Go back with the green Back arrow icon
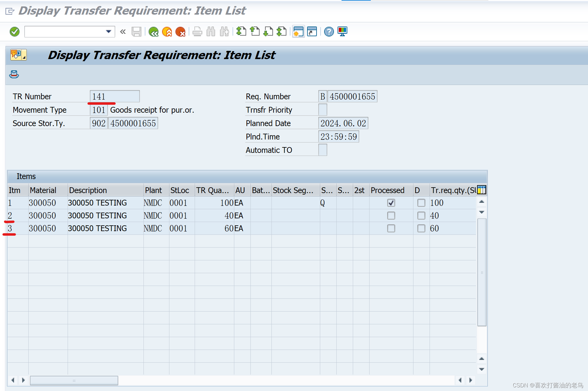Image resolution: width=588 pixels, height=391 pixels. (x=154, y=32)
